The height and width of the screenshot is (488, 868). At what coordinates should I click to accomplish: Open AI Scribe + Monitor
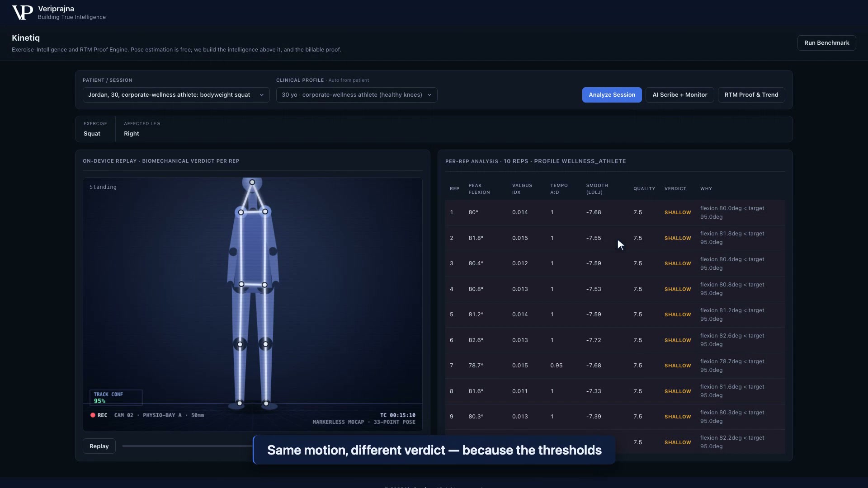point(679,95)
